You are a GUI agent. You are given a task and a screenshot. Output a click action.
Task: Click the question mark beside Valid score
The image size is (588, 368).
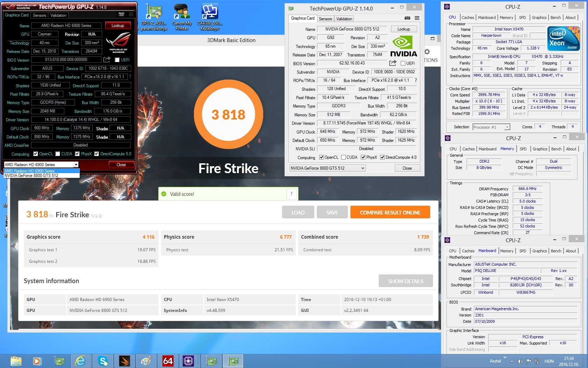pyautogui.click(x=291, y=194)
